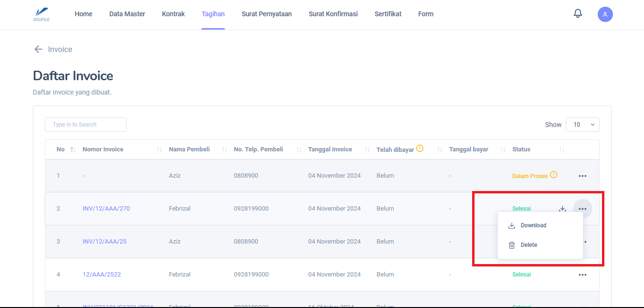
Task: Click three-dot menu for INV/12/AAA/270 row
Action: coord(582,209)
